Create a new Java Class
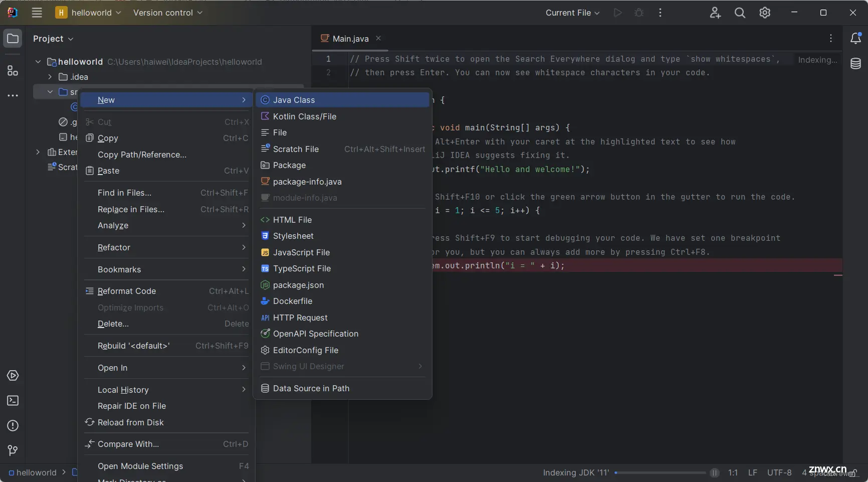868x482 pixels. [343, 100]
